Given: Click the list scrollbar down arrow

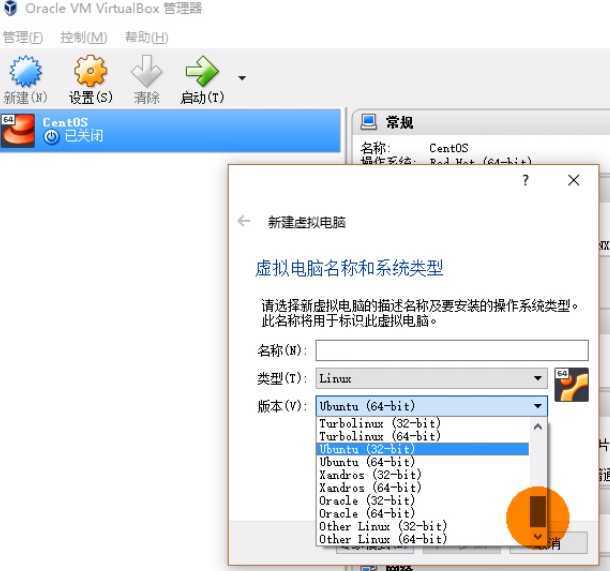Looking at the screenshot, I should [538, 537].
